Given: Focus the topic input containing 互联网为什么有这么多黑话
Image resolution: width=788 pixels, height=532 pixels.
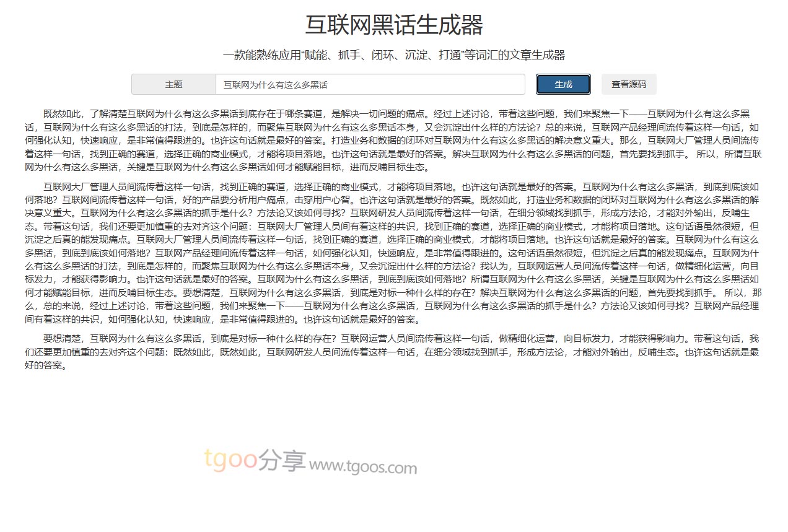Looking at the screenshot, I should click(370, 84).
